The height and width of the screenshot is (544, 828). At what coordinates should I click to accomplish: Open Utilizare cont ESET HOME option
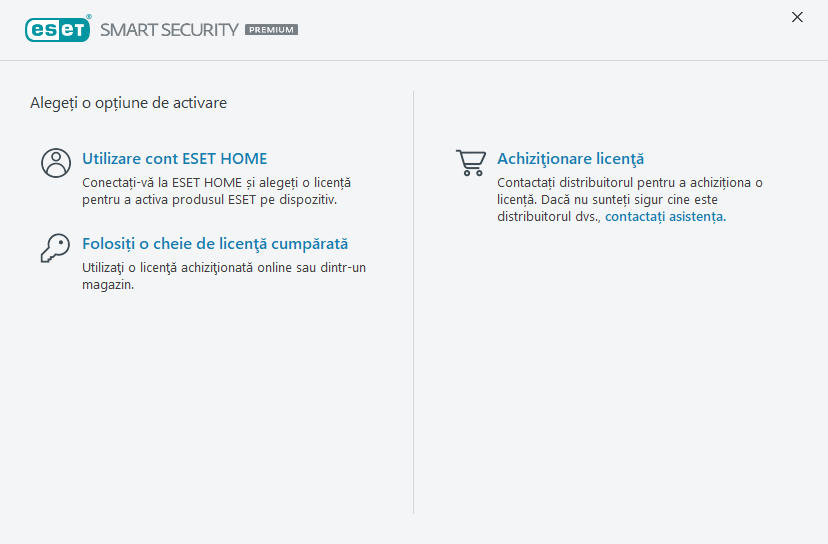(174, 159)
